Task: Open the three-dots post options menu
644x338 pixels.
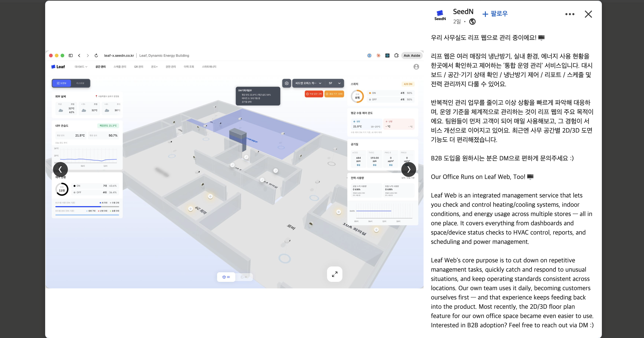Action: click(570, 14)
